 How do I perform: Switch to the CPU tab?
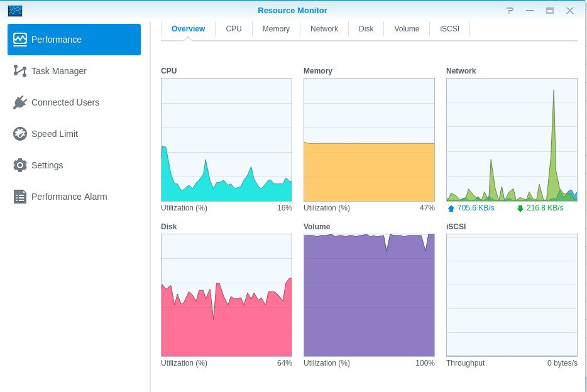click(234, 29)
